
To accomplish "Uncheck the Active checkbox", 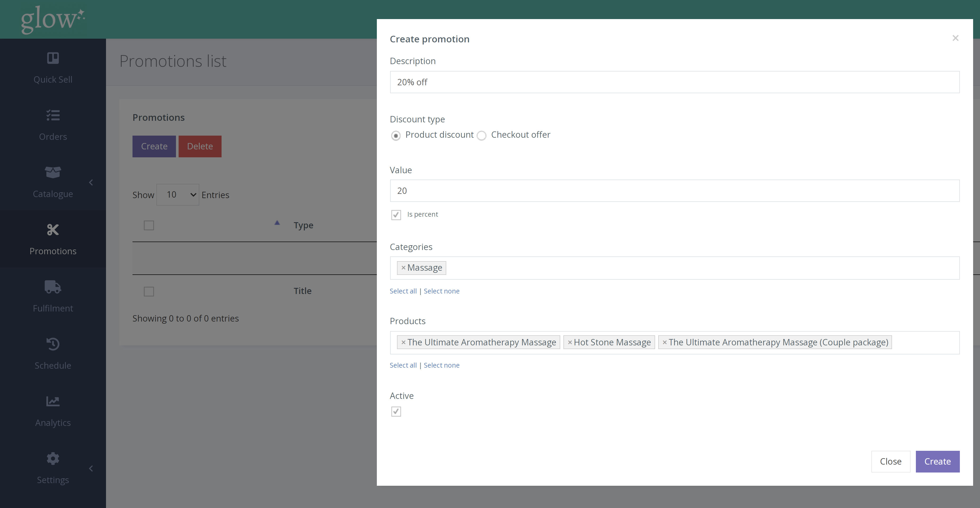I will [x=396, y=411].
